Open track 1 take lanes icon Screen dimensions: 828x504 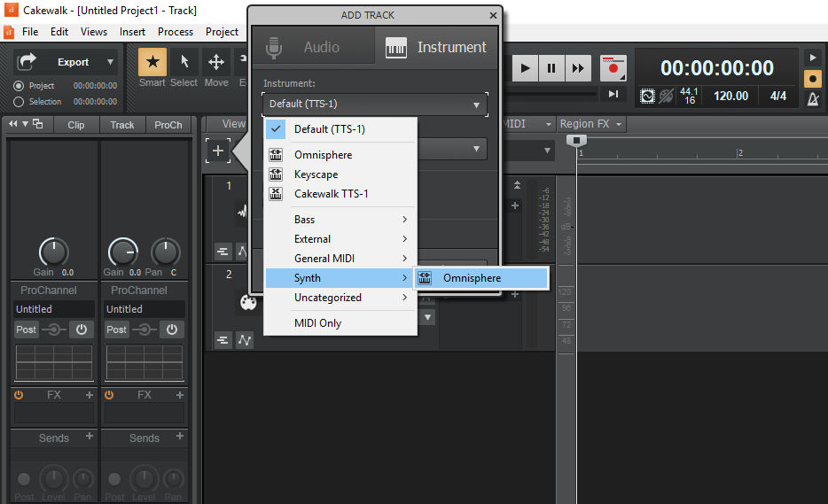tap(223, 252)
